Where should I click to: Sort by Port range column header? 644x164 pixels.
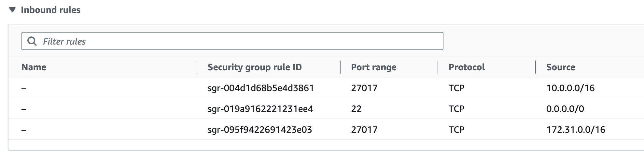click(374, 67)
